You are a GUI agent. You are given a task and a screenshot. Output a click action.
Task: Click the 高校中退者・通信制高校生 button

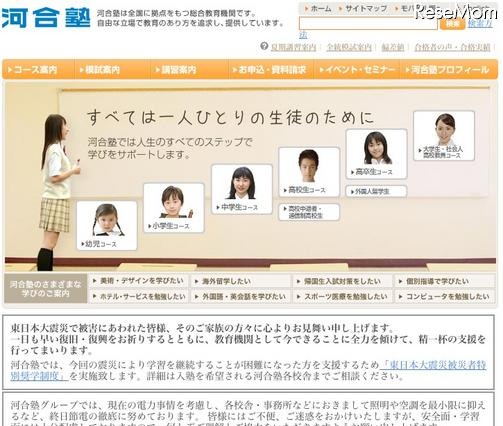(x=309, y=212)
